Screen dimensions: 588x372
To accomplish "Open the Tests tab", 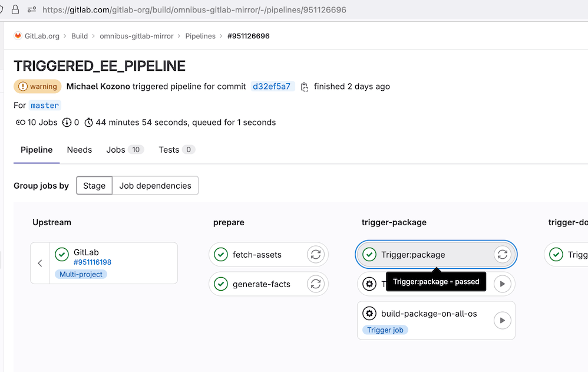I will [169, 150].
